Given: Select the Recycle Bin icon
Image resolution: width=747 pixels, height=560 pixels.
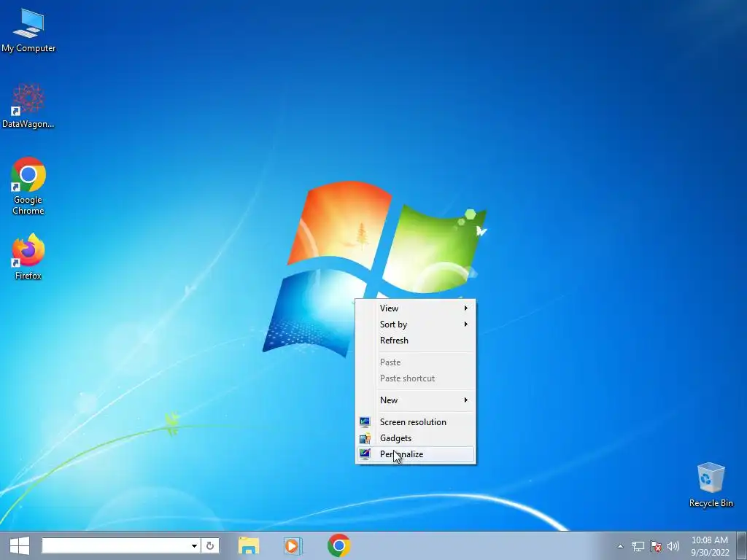Looking at the screenshot, I should [711, 484].
